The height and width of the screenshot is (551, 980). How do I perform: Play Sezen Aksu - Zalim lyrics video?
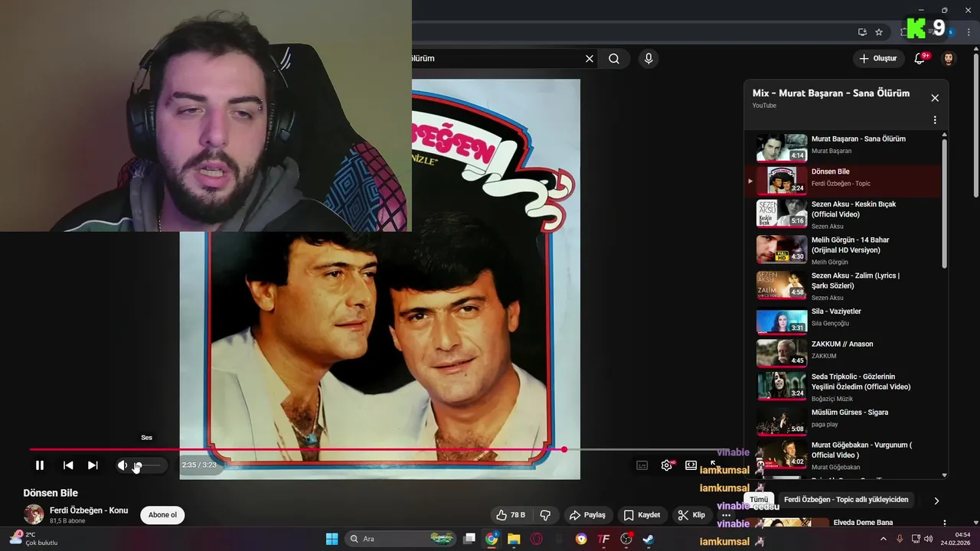[x=841, y=285]
